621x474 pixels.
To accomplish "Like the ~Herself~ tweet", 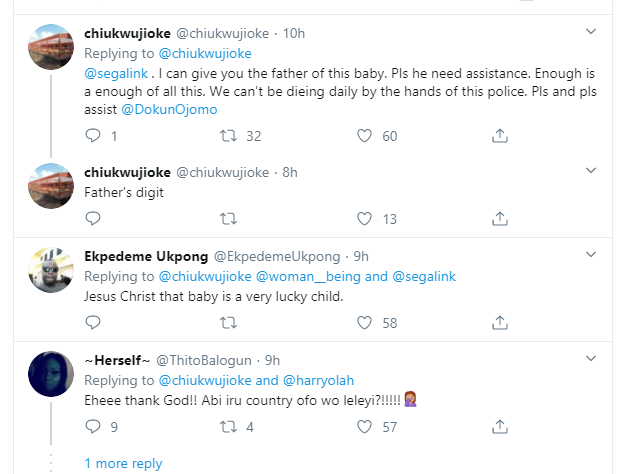I will (365, 427).
